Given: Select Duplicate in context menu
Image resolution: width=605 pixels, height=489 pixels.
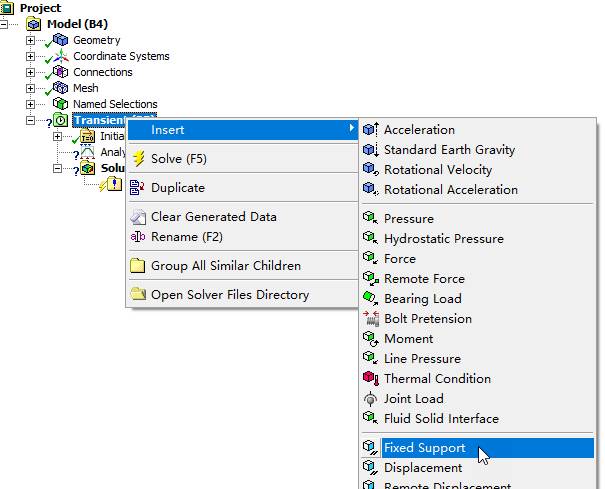Looking at the screenshot, I should point(177,188).
